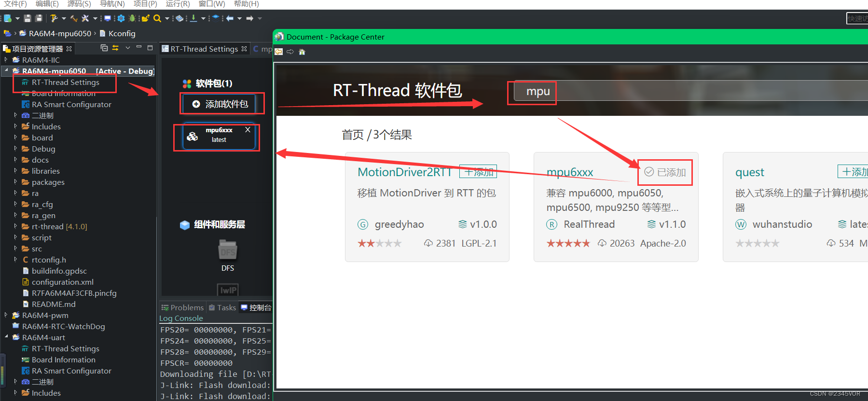Click the save all toolbar icon

coord(39,18)
